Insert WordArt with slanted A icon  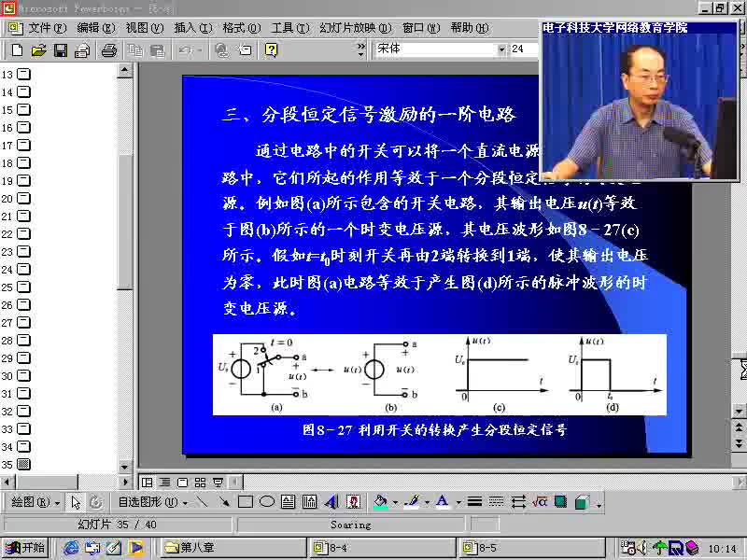click(x=331, y=501)
